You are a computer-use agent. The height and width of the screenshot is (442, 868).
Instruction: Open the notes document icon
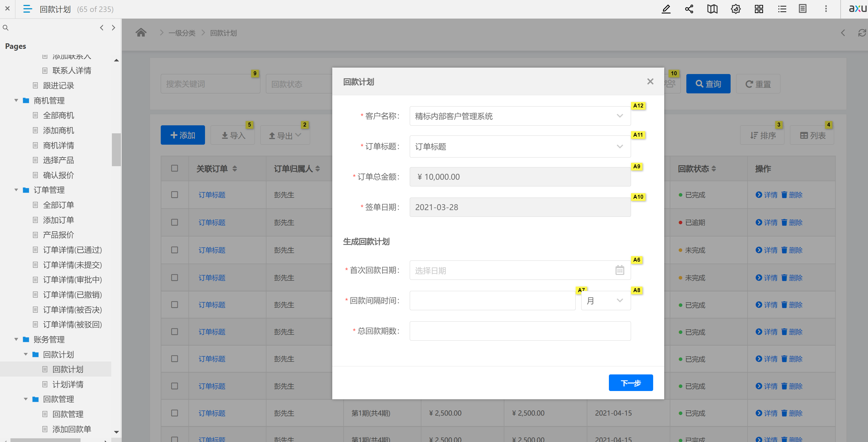803,9
